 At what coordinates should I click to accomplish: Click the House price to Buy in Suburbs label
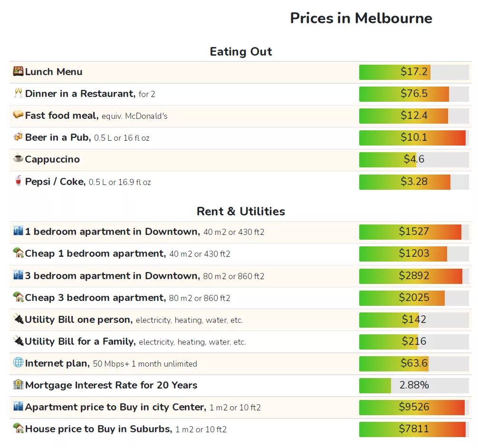click(x=98, y=429)
